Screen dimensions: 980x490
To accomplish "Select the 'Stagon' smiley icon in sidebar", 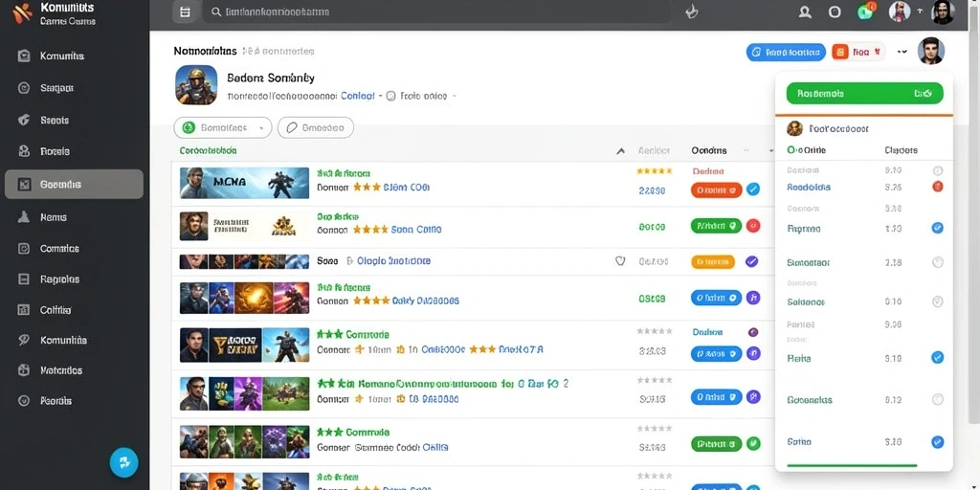I will point(24,88).
